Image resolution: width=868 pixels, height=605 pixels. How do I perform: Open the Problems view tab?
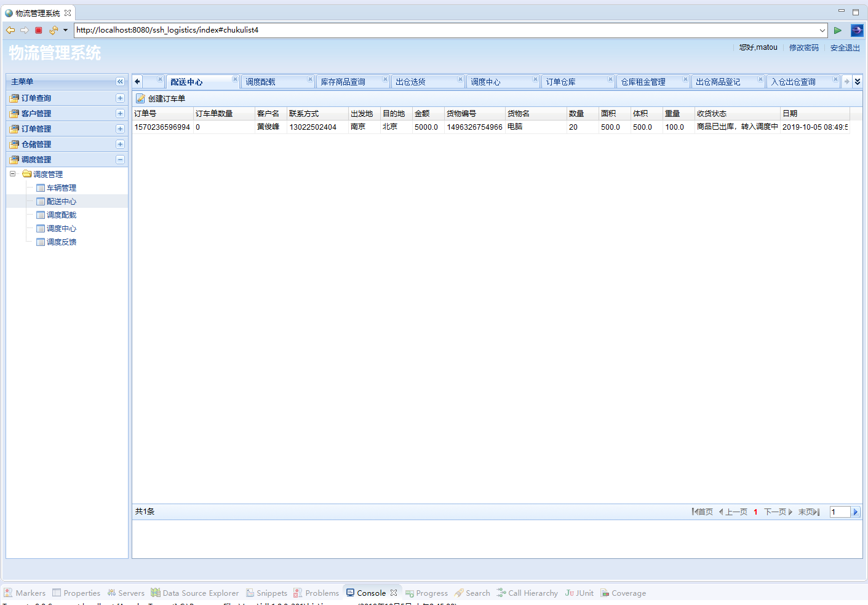point(316,593)
